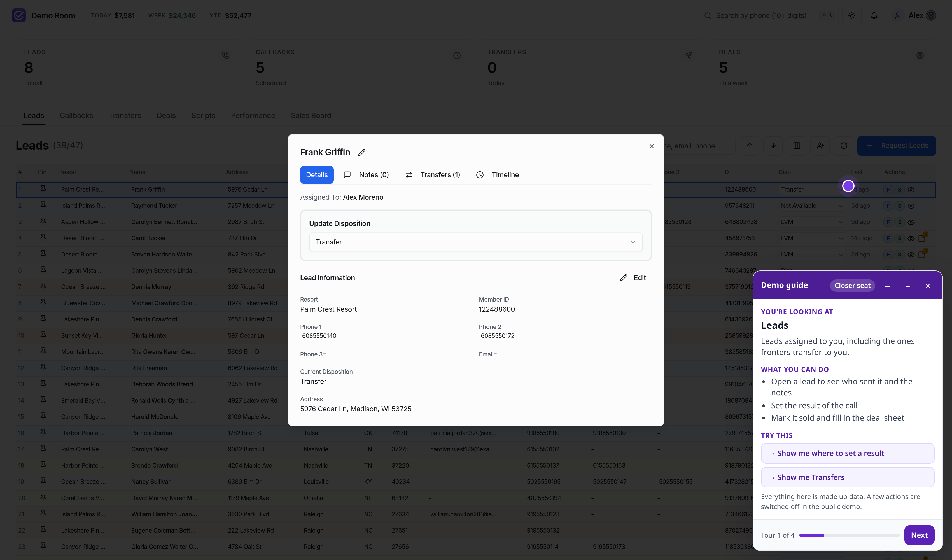Click the Demo Room logo icon
This screenshot has width=952, height=560.
click(x=18, y=15)
